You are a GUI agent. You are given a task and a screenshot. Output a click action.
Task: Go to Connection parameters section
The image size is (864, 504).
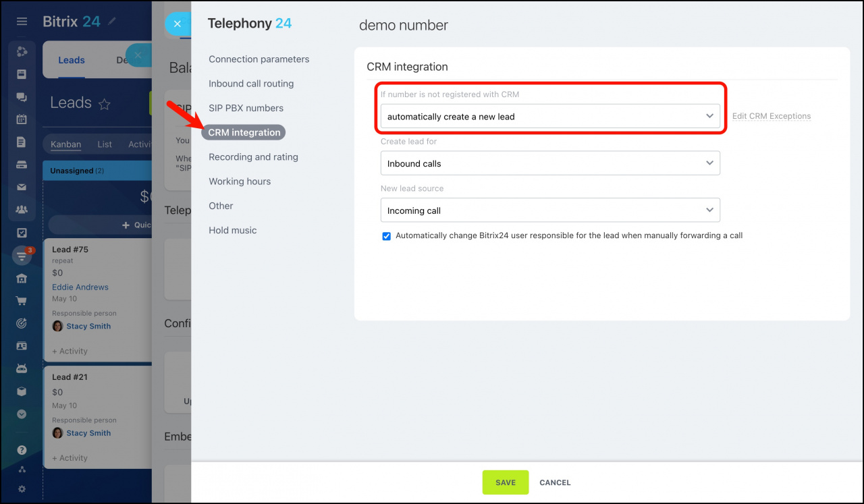[259, 59]
